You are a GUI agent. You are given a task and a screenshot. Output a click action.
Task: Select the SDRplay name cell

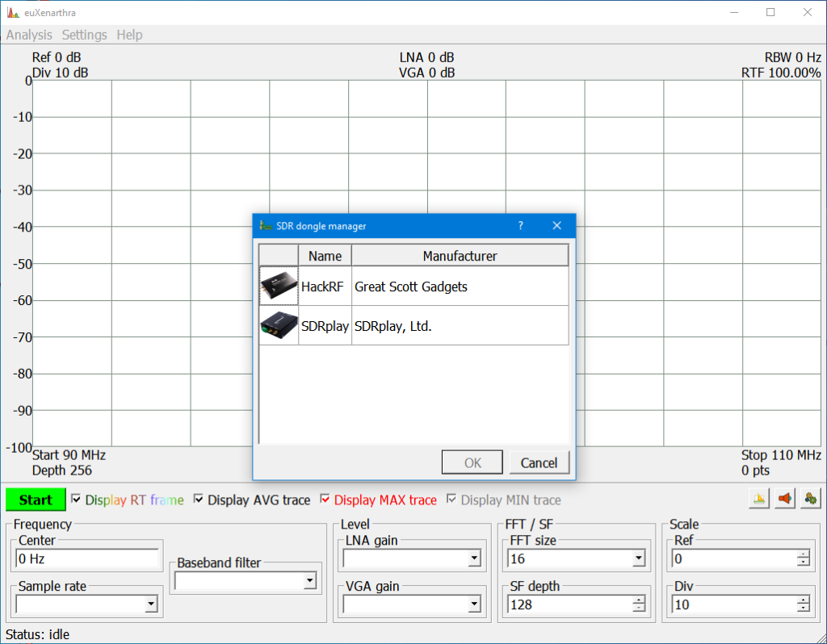[x=325, y=326]
